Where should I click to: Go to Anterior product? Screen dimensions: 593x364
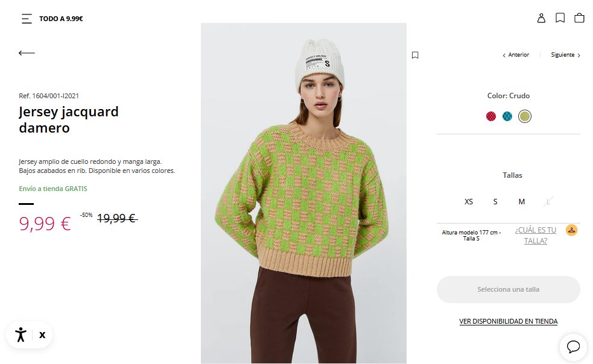pyautogui.click(x=516, y=55)
